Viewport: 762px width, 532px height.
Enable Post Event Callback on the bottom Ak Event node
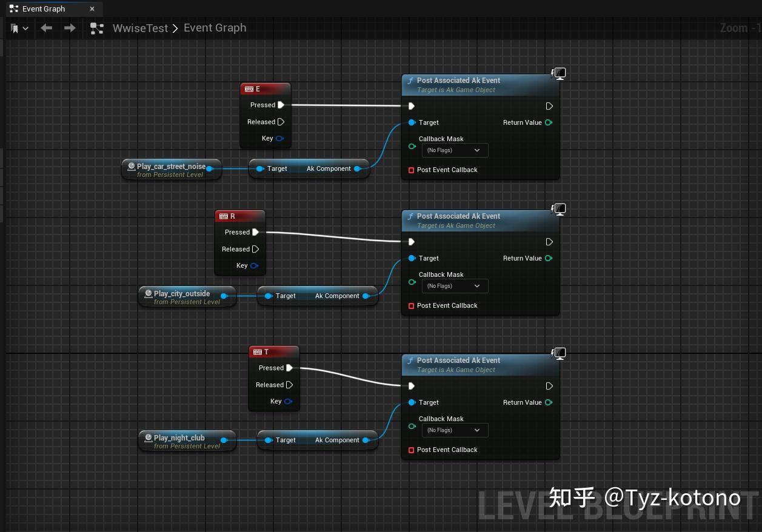[411, 450]
